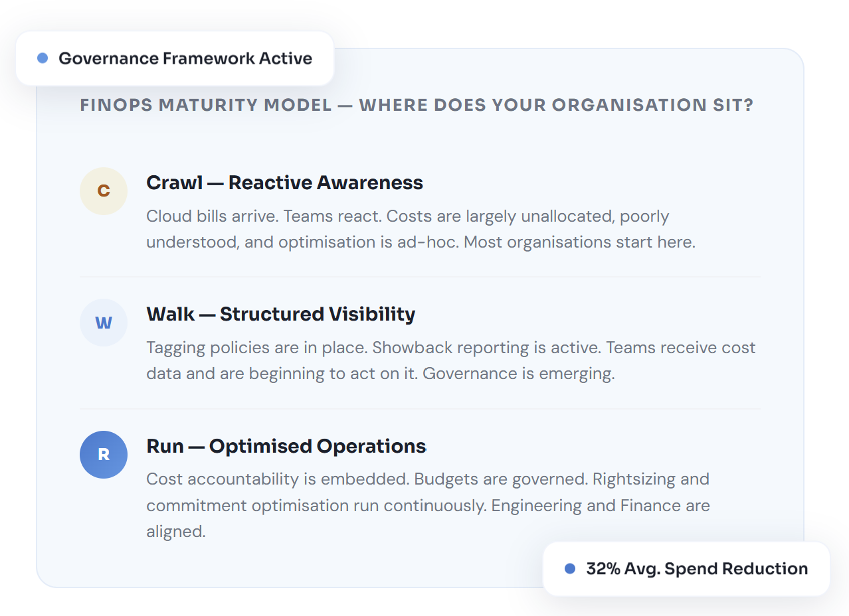Image resolution: width=849 pixels, height=616 pixels.
Task: Click the 'Tagging policies are in place' sentence
Action: pyautogui.click(x=256, y=348)
